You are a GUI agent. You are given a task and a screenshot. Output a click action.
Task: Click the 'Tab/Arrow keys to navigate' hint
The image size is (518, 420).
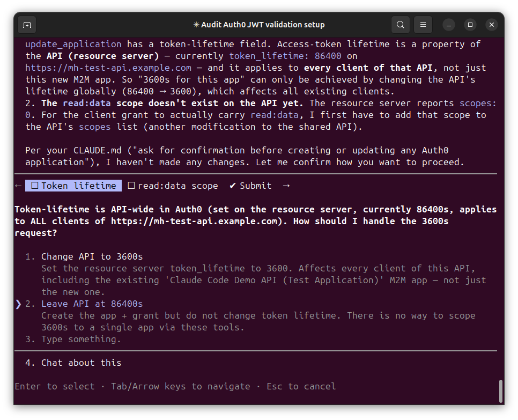pyautogui.click(x=181, y=386)
